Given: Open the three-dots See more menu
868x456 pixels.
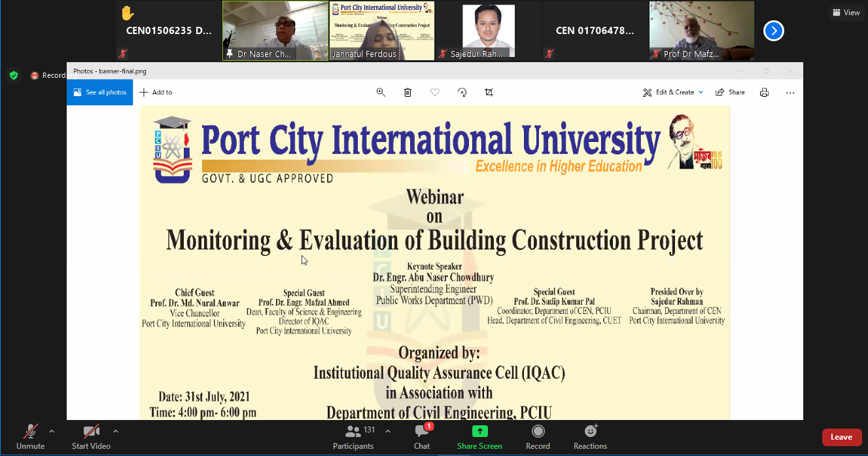Looking at the screenshot, I should [790, 92].
